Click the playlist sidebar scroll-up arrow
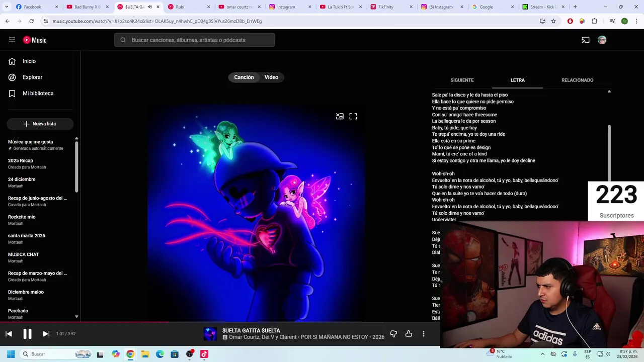Viewport: 644px width, 362px height. pos(76,138)
